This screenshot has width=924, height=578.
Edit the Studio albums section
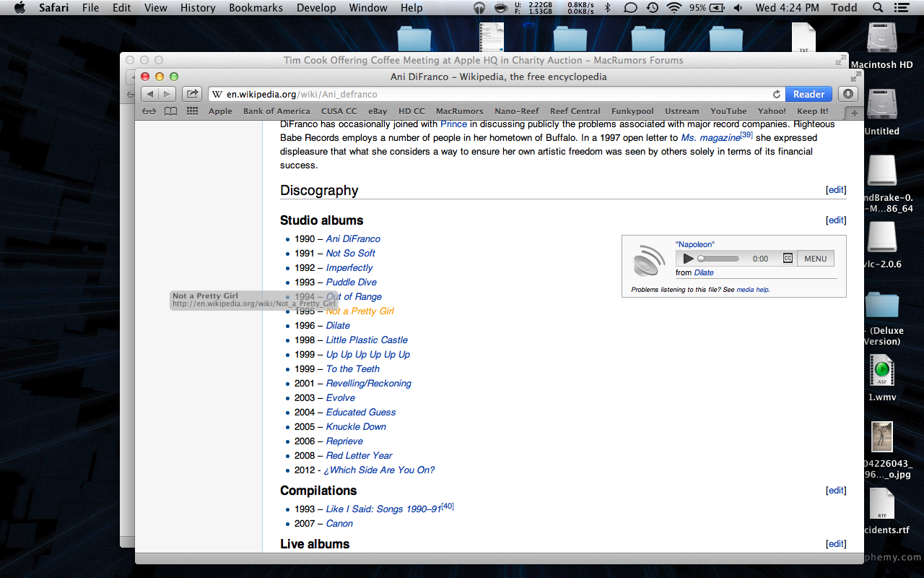(836, 220)
